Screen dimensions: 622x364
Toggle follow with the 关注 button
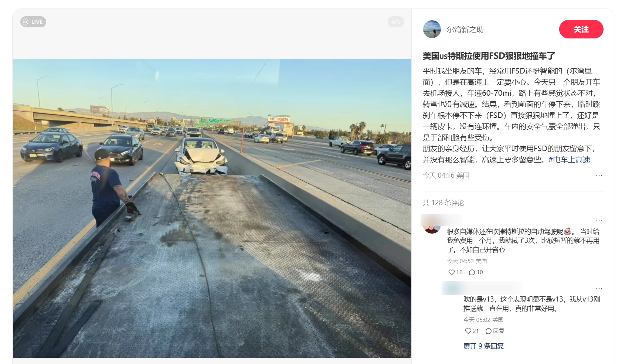tap(581, 29)
